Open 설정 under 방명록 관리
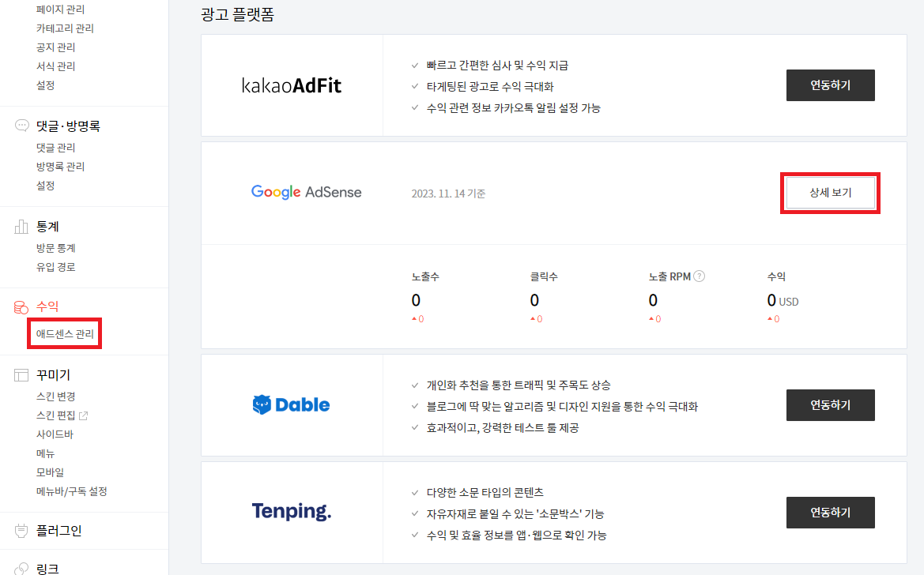924x575 pixels. (45, 185)
